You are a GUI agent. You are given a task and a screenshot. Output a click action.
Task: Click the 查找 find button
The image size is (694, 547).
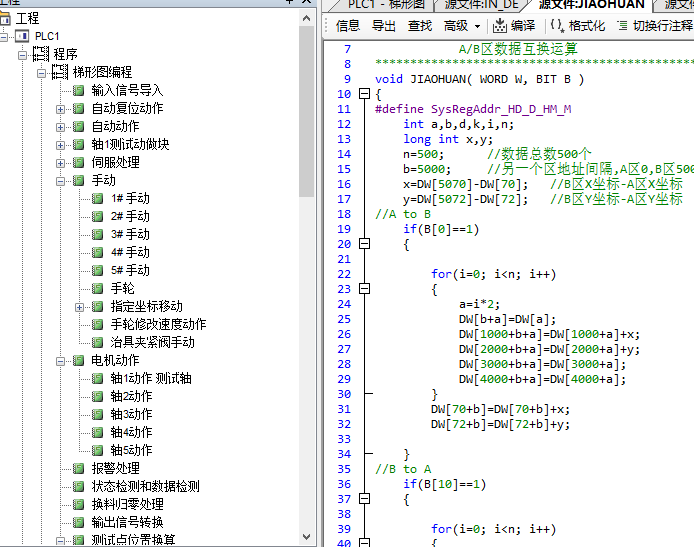(x=420, y=26)
